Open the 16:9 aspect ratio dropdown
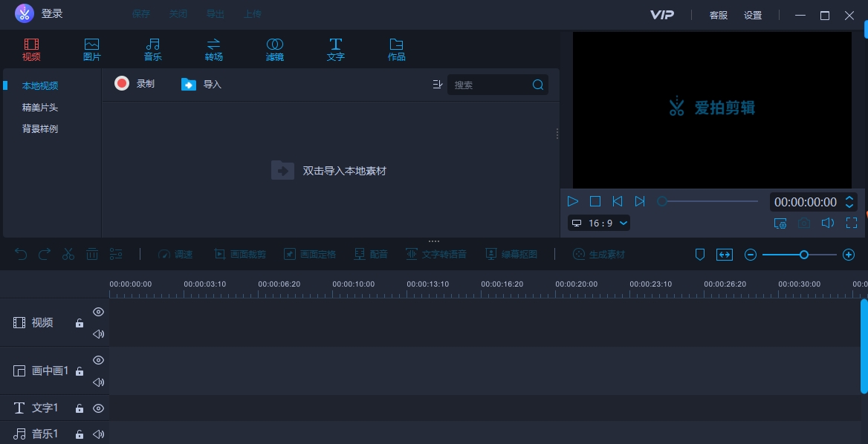Screen dimensions: 868x444 [x=599, y=223]
